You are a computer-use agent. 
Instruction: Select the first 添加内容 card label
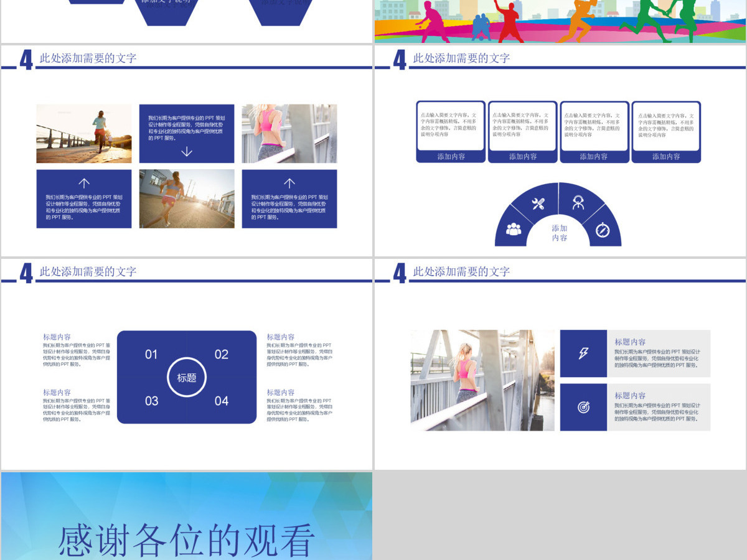point(451,157)
